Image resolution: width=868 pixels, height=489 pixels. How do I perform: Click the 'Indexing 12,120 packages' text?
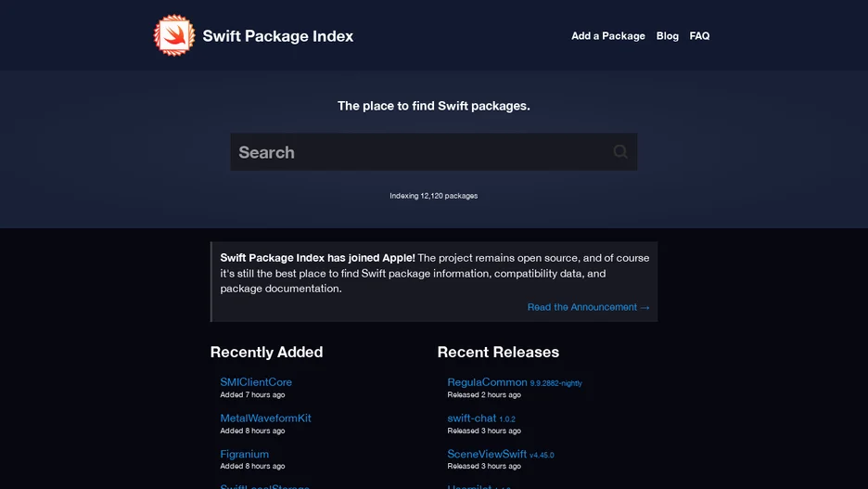pos(433,196)
